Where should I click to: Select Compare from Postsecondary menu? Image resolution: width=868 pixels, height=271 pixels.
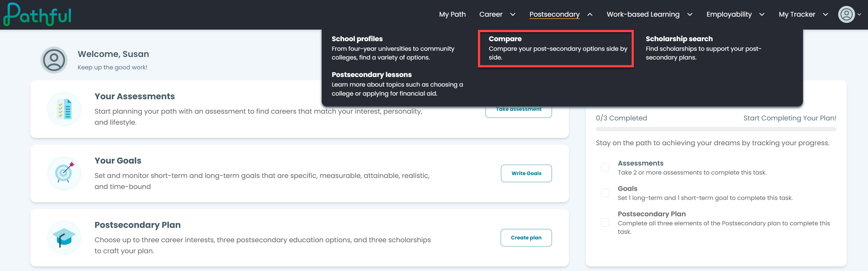click(x=556, y=49)
